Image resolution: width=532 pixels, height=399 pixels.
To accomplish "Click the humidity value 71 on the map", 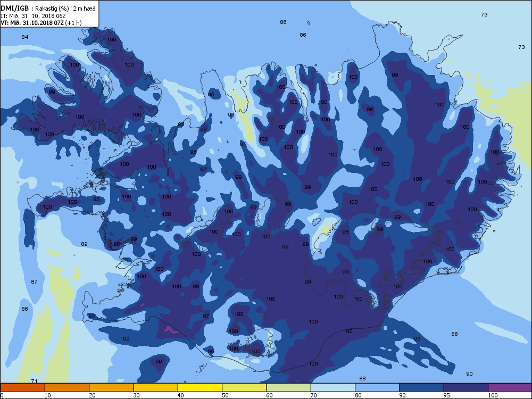I will click(34, 381).
